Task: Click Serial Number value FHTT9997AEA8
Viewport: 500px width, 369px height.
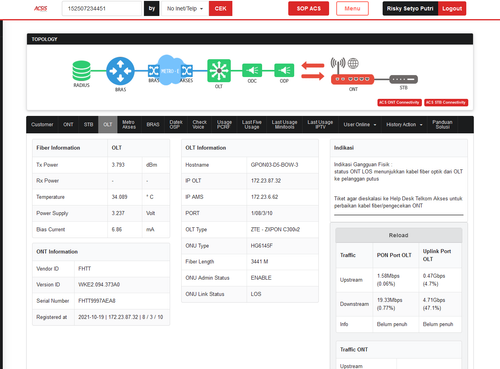Action: tap(97, 301)
